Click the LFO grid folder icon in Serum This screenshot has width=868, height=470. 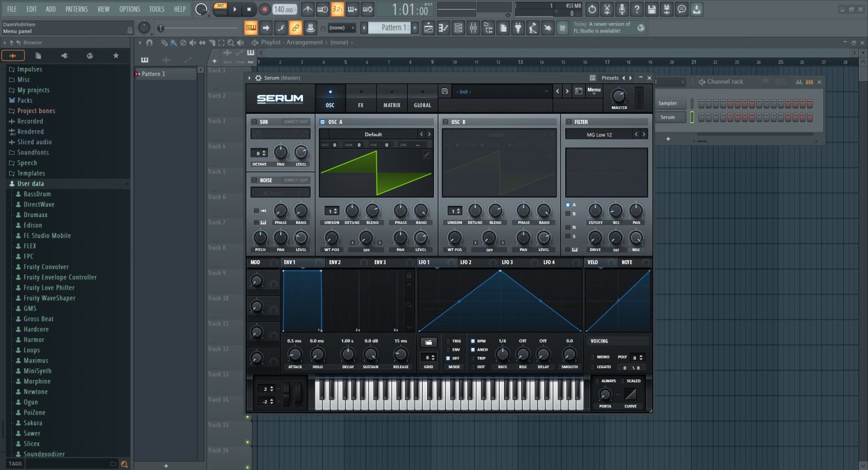coord(428,342)
